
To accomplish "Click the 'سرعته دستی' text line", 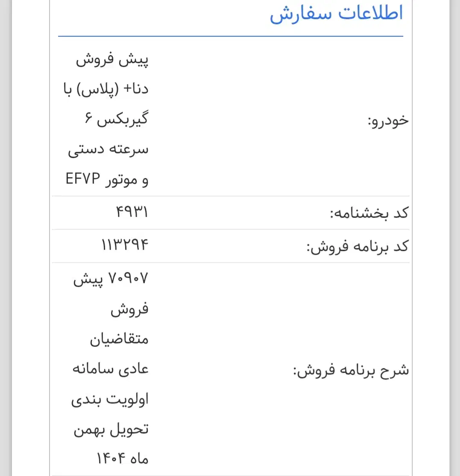I will click(x=108, y=150).
